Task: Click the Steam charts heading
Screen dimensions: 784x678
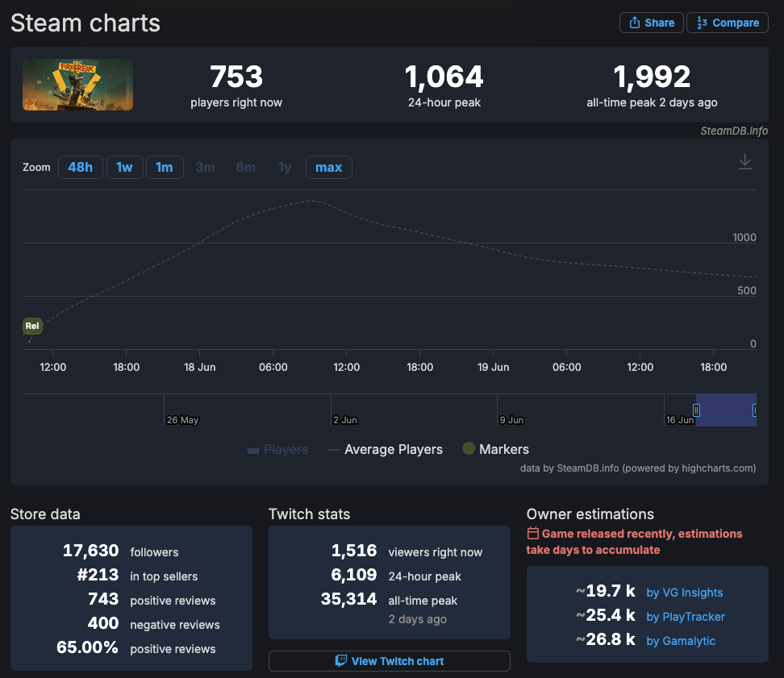Action: tap(85, 23)
